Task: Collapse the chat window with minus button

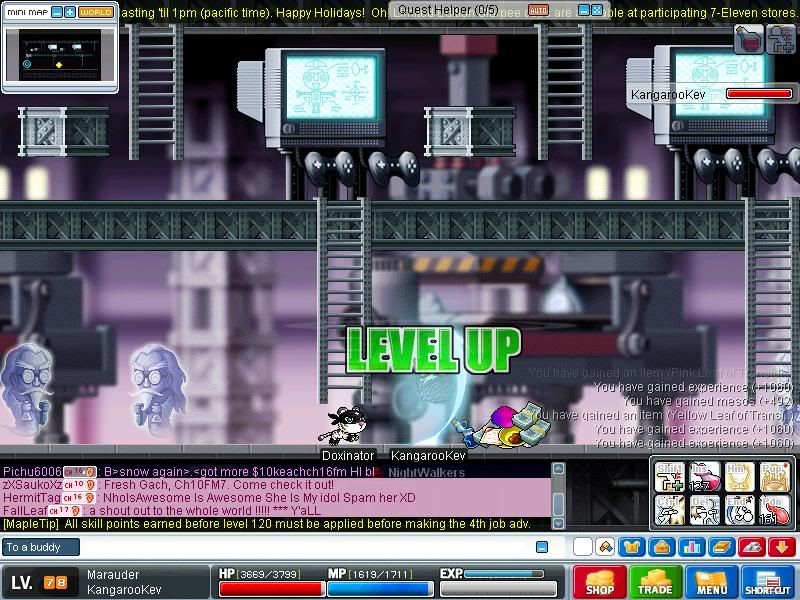Action: [x=542, y=547]
